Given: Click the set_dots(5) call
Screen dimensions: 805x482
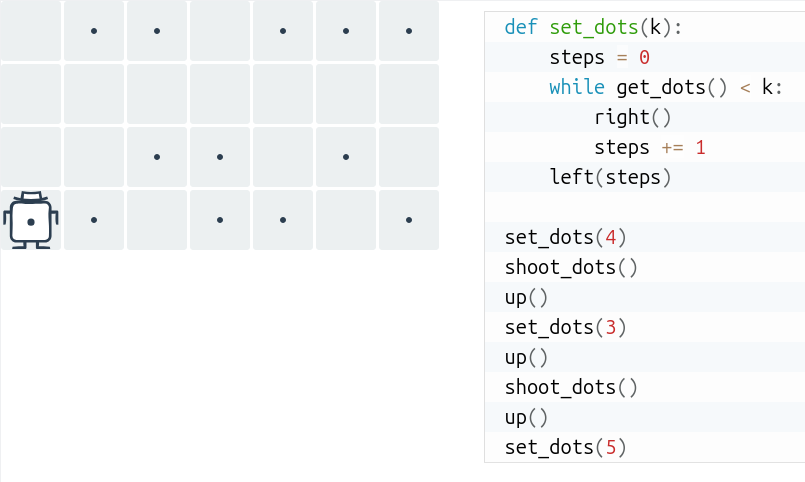Looking at the screenshot, I should pyautogui.click(x=565, y=448).
